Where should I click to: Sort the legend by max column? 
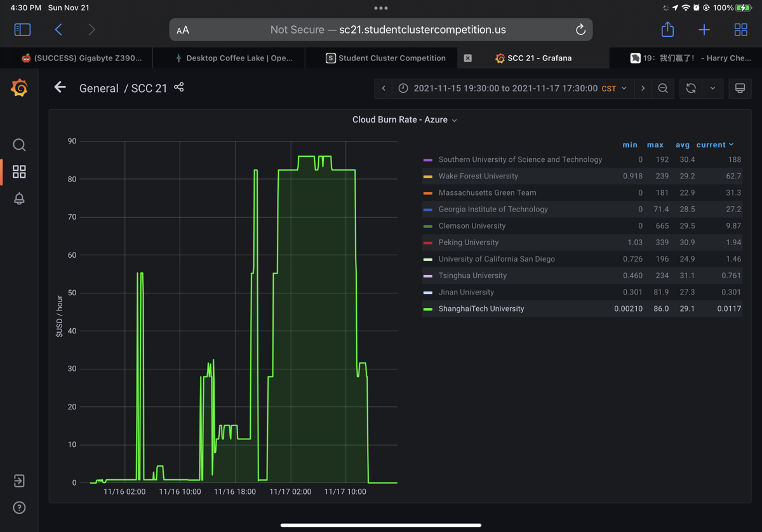[x=655, y=145]
